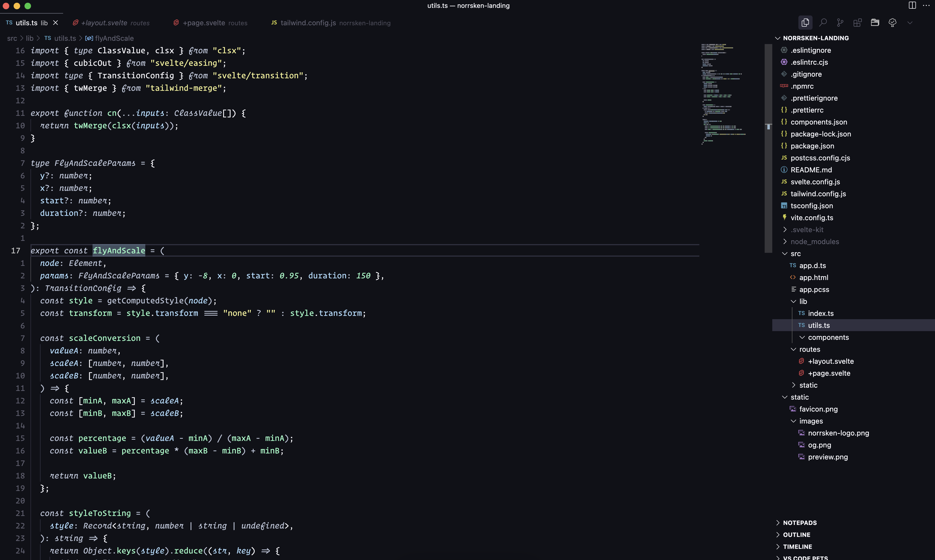This screenshot has height=560, width=935.
Task: Open package.json in the file tree
Action: click(x=812, y=146)
